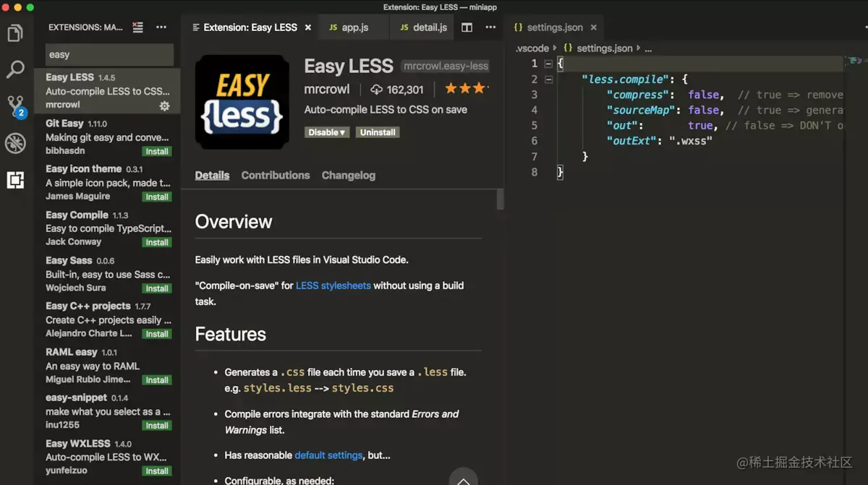868x485 pixels.
Task: Split editor icon next to detail.js tab
Action: pyautogui.click(x=467, y=27)
